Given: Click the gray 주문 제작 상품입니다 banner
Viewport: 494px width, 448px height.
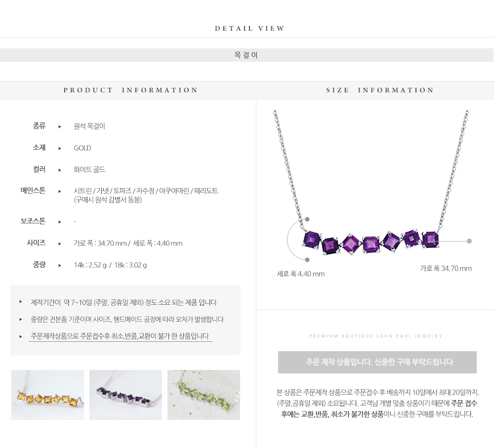Looking at the screenshot, I should [x=377, y=363].
